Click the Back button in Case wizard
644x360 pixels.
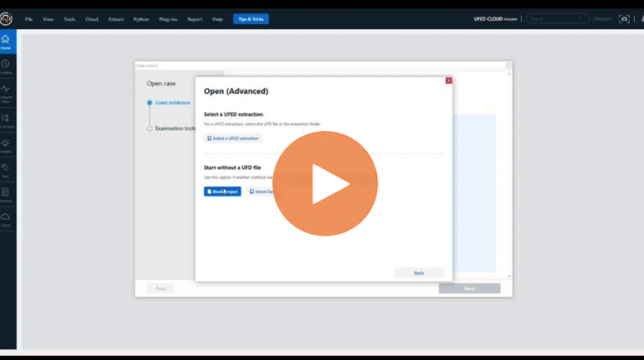tap(161, 289)
